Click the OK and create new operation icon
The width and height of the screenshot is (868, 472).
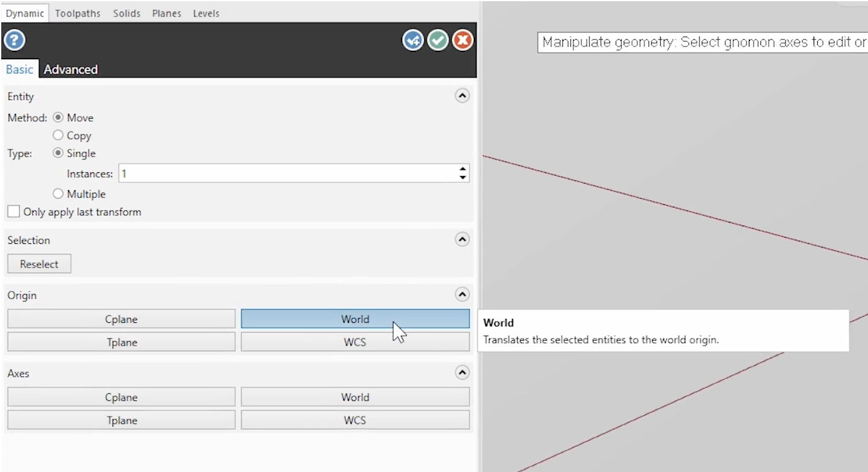(413, 41)
